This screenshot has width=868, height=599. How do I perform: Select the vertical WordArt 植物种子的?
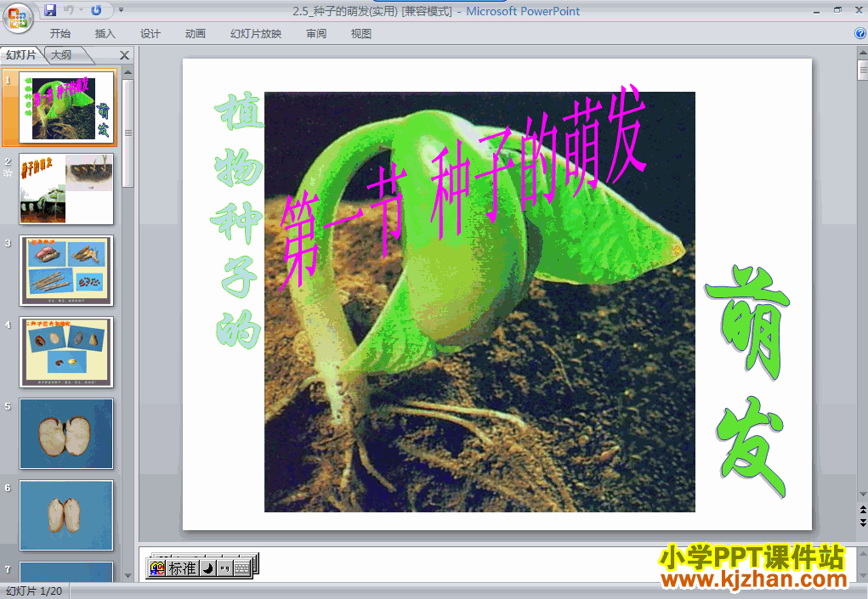click(237, 220)
